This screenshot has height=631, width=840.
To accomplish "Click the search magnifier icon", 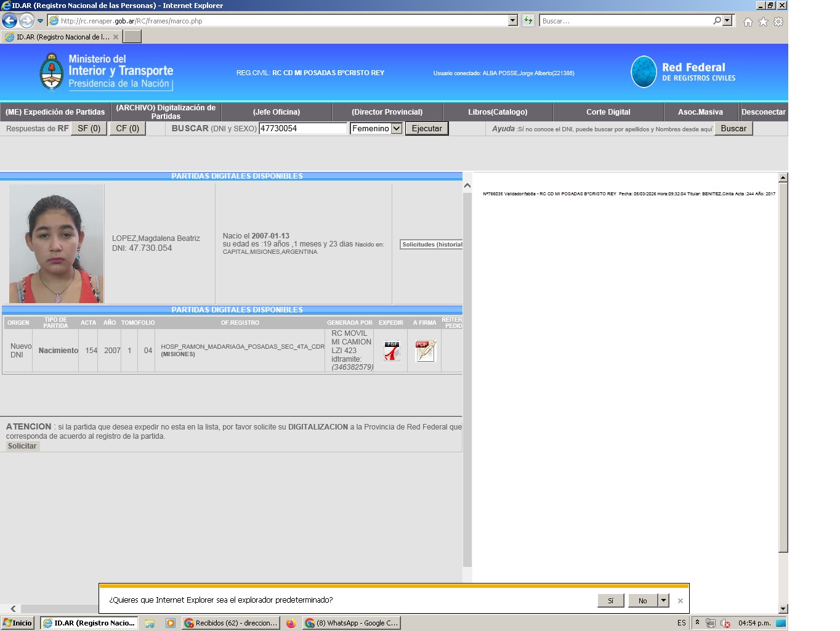I will coord(717,20).
